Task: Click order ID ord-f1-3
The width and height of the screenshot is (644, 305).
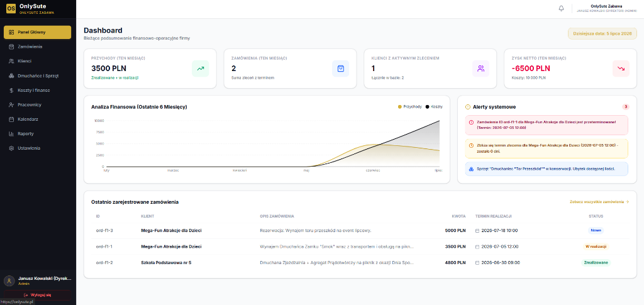Action: 104,231
